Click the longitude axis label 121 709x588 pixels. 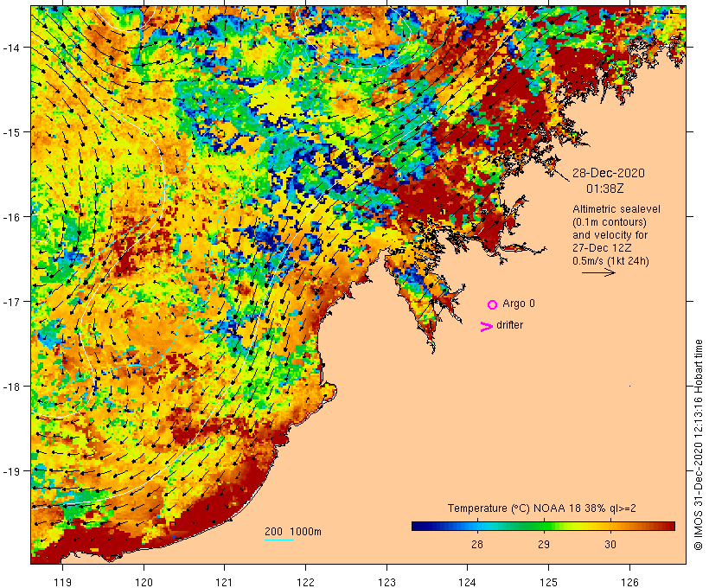(x=225, y=582)
